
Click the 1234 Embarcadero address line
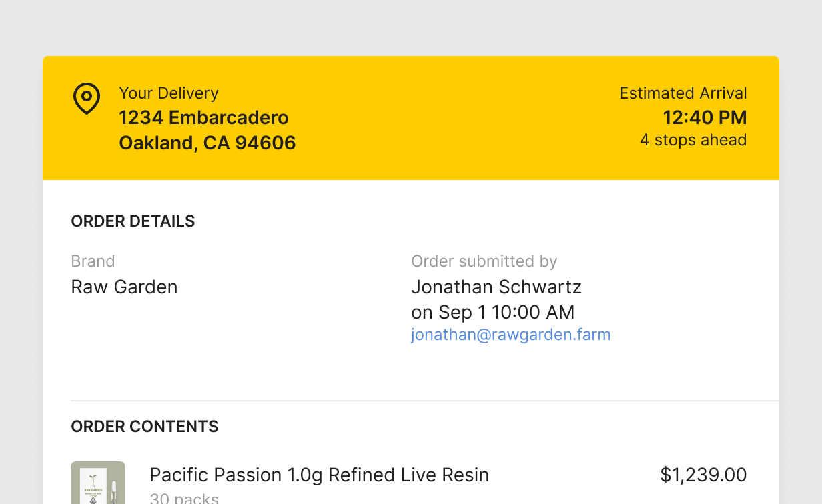coord(203,118)
